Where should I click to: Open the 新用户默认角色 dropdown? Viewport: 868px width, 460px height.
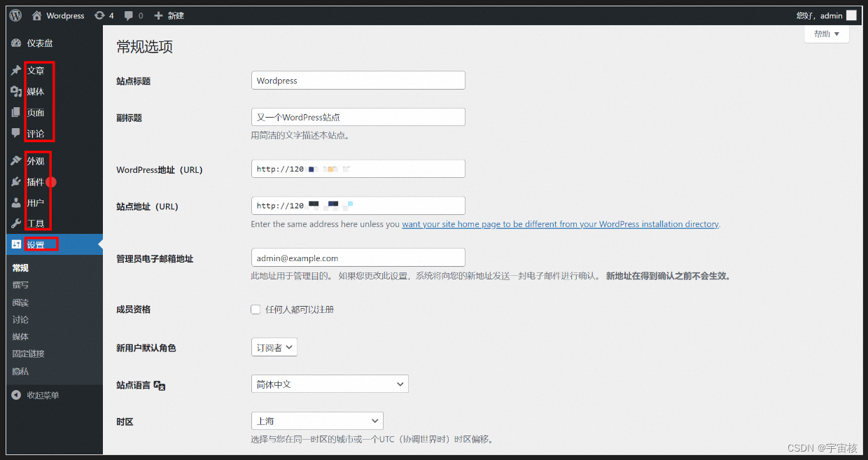[274, 347]
